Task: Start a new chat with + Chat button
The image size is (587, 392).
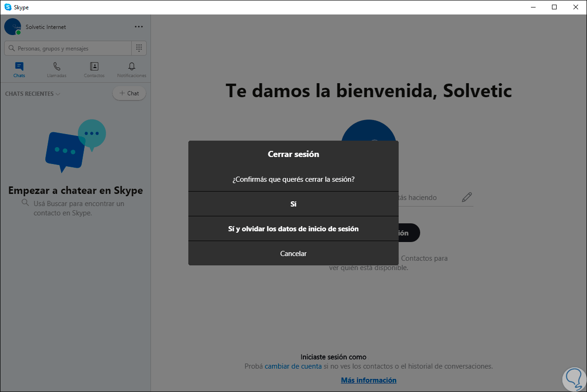Action: (129, 93)
